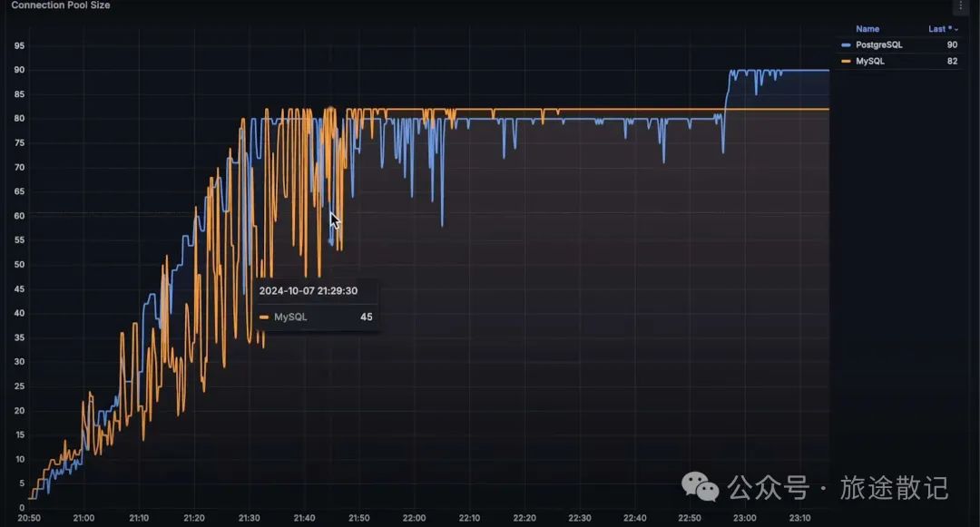Click the 23:00 time axis label
Viewport: 980px width, 527px height.
point(744,518)
